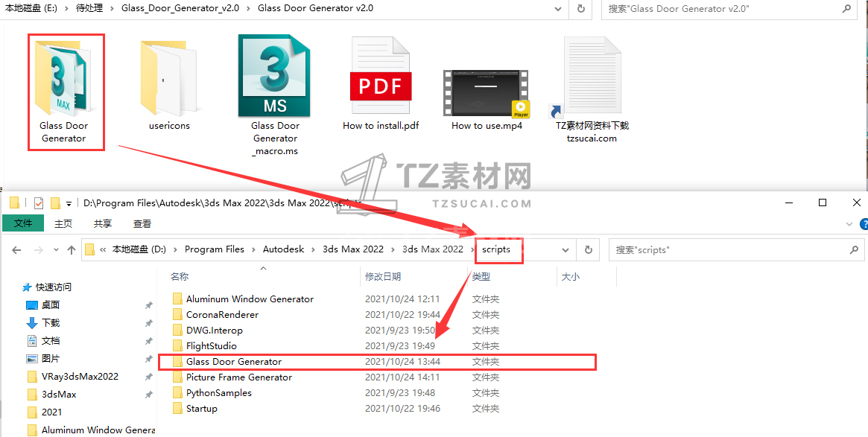Open VRay3dsMax2022 in navigation pane
The height and width of the screenshot is (437, 868).
(x=80, y=377)
